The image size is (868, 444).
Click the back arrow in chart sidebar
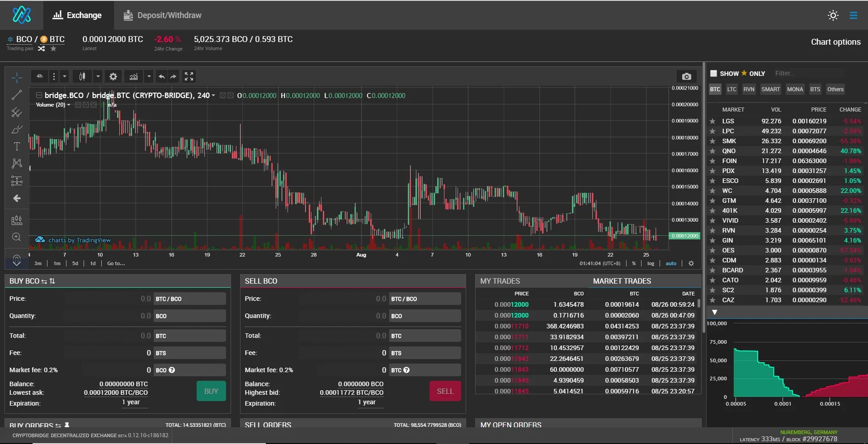[x=17, y=198]
